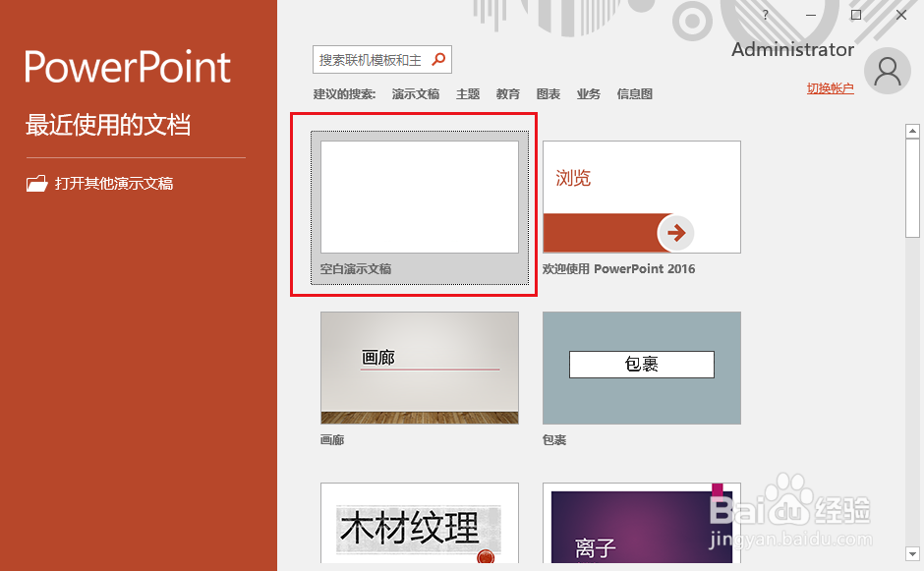Image resolution: width=924 pixels, height=571 pixels.
Task: Select the 业务 suggested search
Action: pyautogui.click(x=588, y=93)
